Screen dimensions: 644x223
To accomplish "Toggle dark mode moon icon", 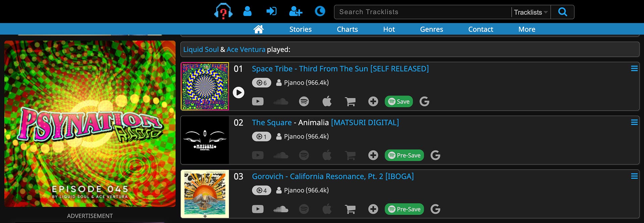I will pos(320,11).
